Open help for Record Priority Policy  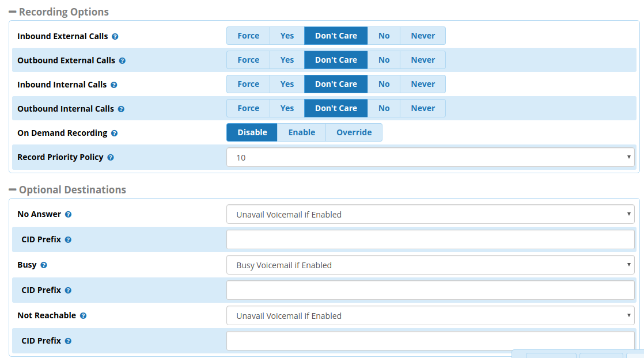(111, 158)
